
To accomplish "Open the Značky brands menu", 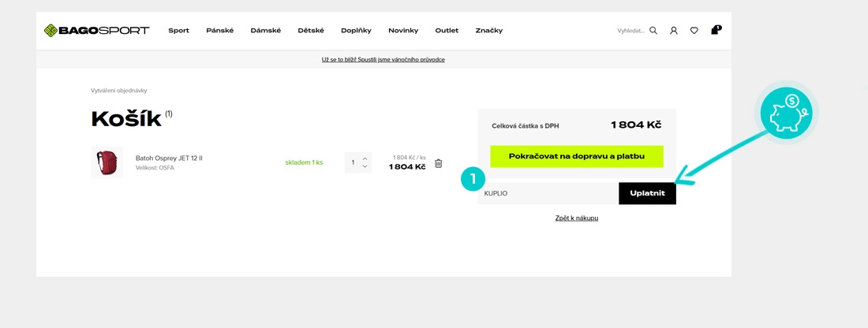I will [489, 31].
